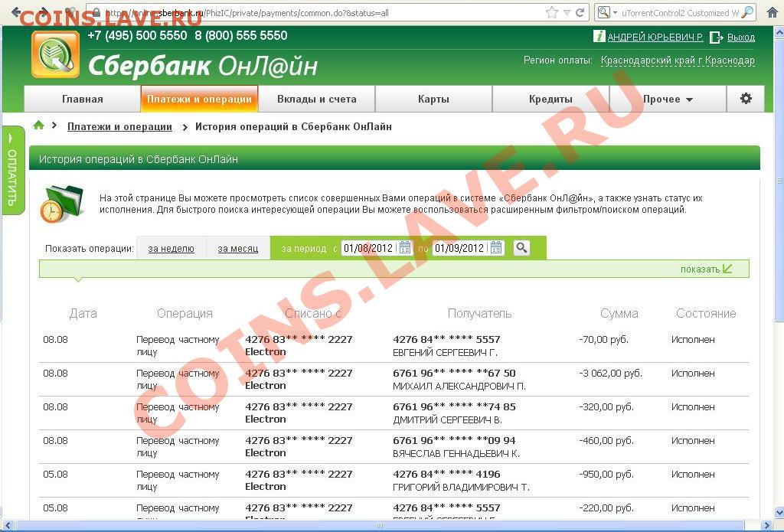Image resolution: width=784 pixels, height=532 pixels.
Task: Reload the page in the browser
Action: click(x=580, y=12)
